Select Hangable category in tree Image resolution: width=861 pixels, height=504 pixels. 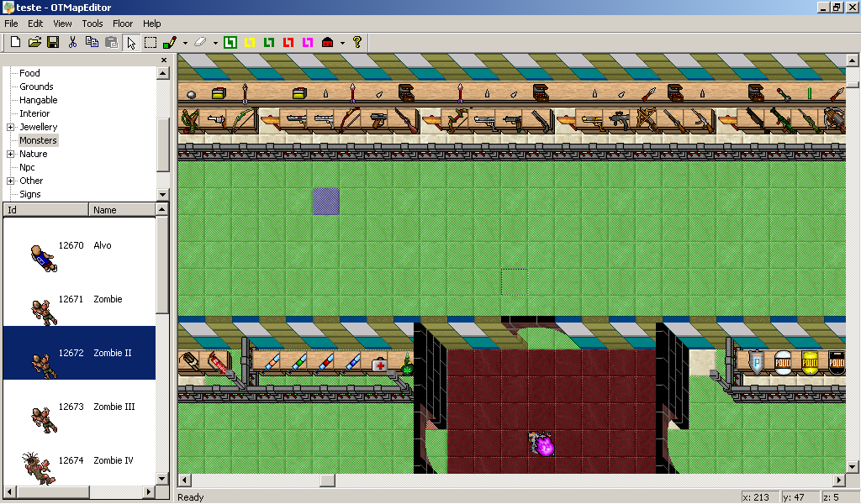click(x=39, y=100)
